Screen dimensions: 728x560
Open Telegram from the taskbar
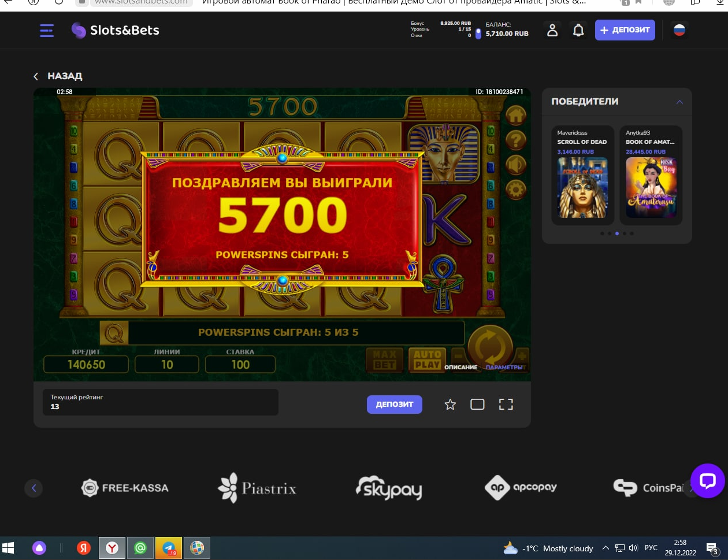(169, 548)
